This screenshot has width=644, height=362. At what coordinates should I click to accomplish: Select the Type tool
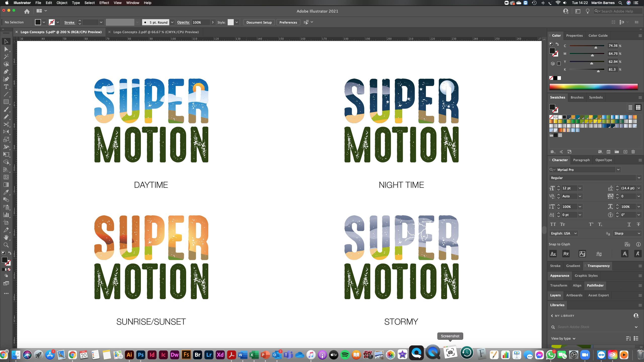[6, 87]
